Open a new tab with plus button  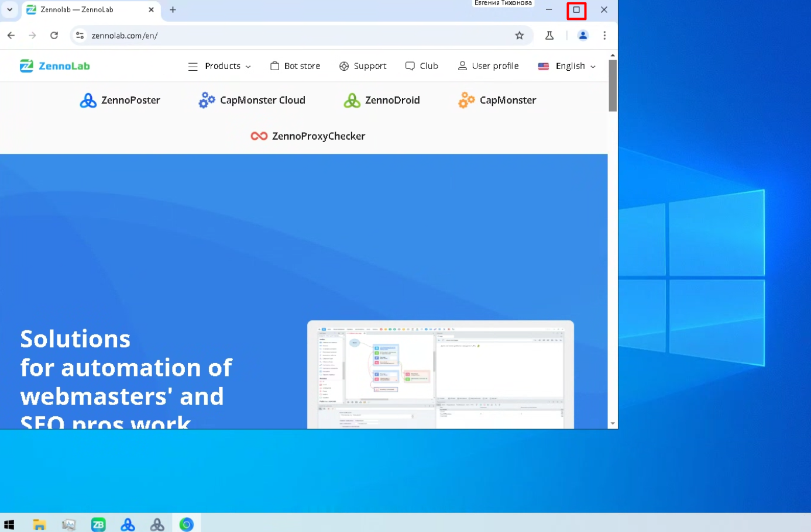[173, 10]
